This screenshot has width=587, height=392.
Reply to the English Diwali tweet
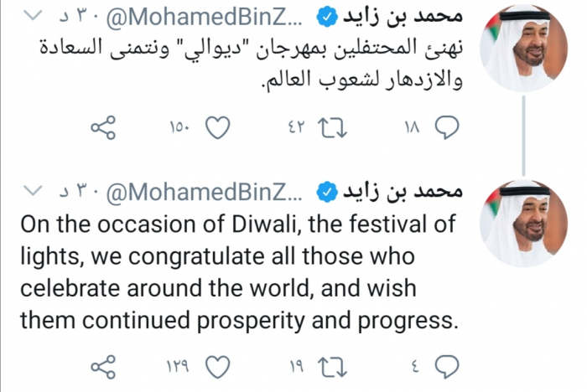click(x=449, y=365)
